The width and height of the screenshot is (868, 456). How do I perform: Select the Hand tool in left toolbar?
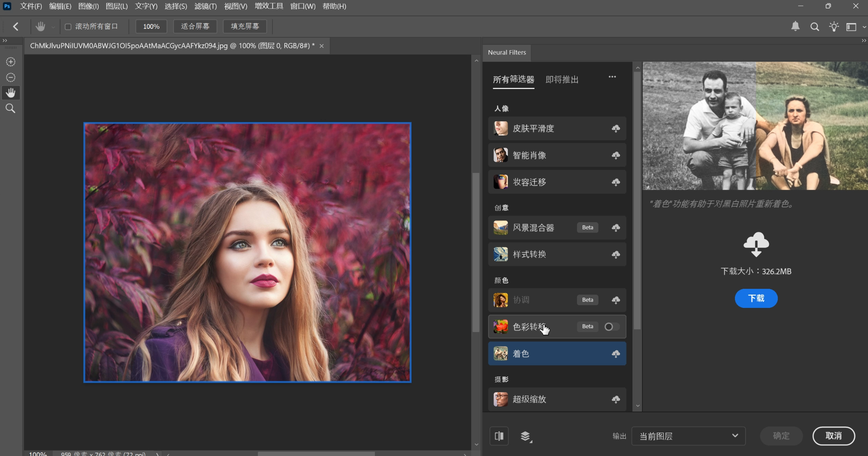pos(11,93)
